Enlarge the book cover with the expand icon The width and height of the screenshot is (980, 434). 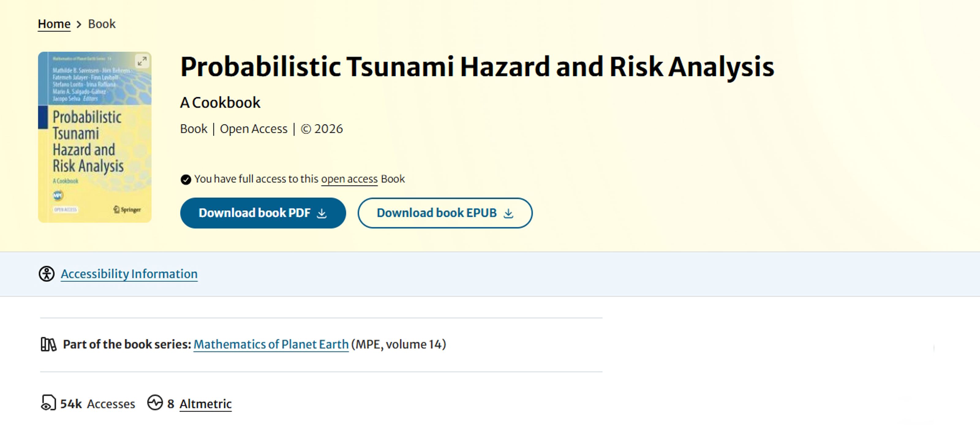[142, 61]
